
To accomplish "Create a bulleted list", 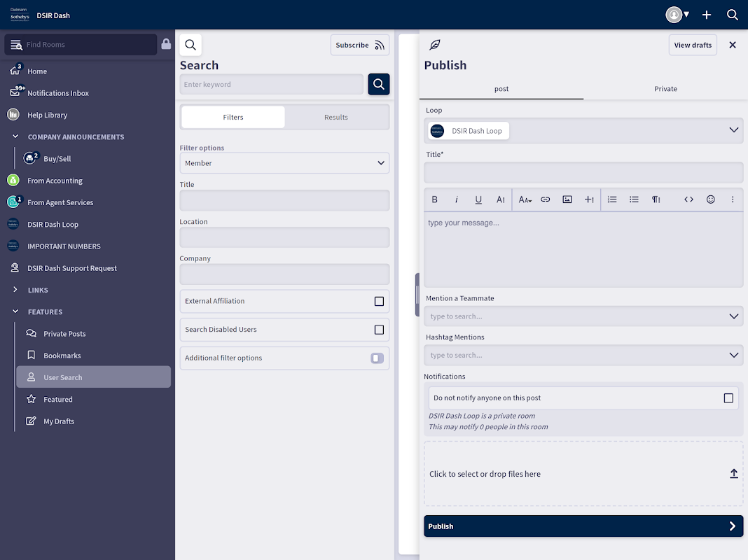I will click(634, 199).
